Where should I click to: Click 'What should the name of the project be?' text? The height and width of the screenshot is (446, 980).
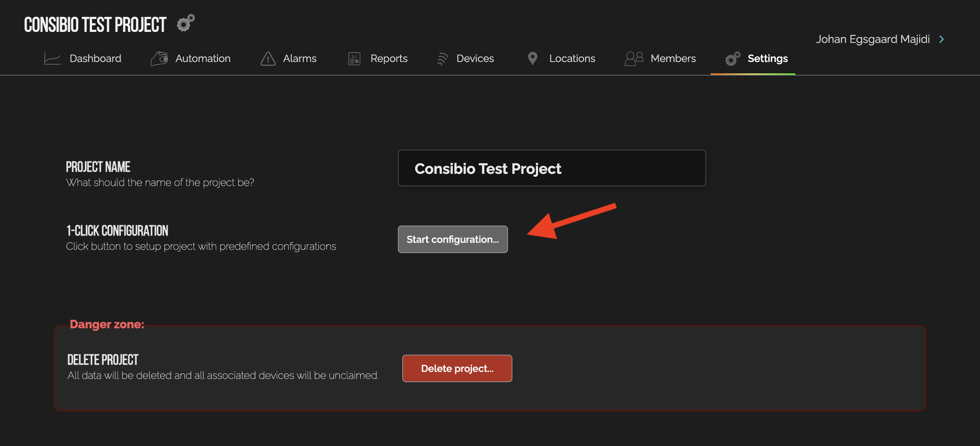[x=160, y=183]
